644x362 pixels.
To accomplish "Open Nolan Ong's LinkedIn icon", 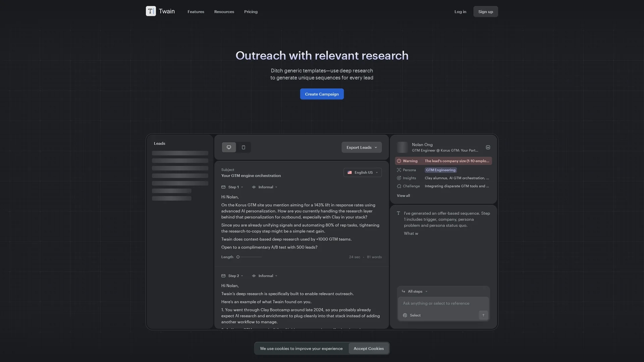I will click(x=488, y=147).
